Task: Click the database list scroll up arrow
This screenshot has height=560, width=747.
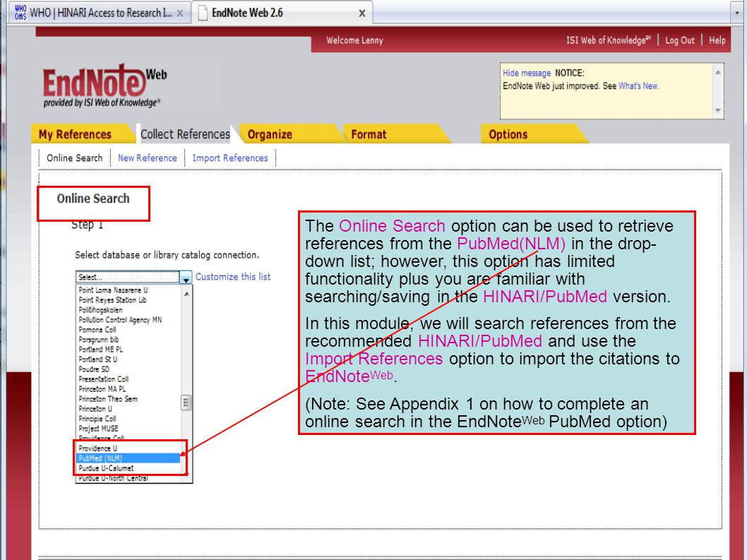Action: pyautogui.click(x=186, y=294)
